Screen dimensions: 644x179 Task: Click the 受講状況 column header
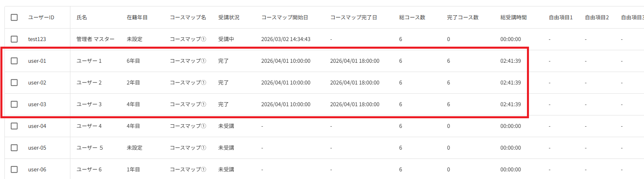point(228,17)
